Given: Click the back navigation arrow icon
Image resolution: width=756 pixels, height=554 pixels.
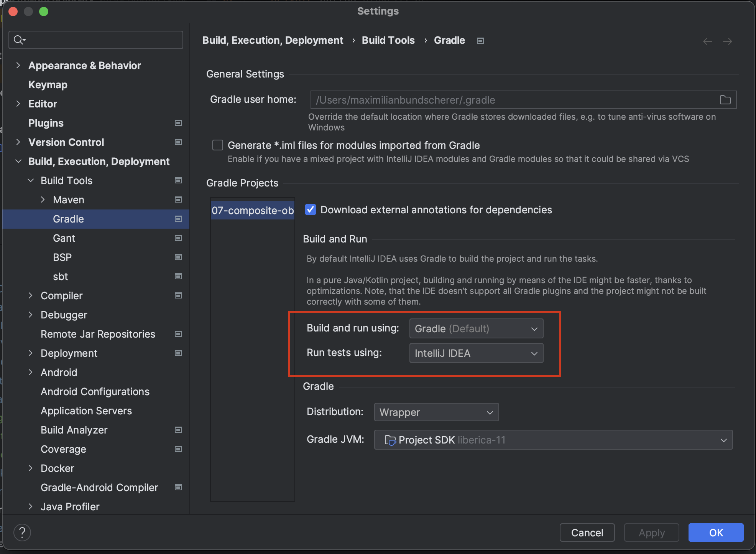Looking at the screenshot, I should click(708, 41).
